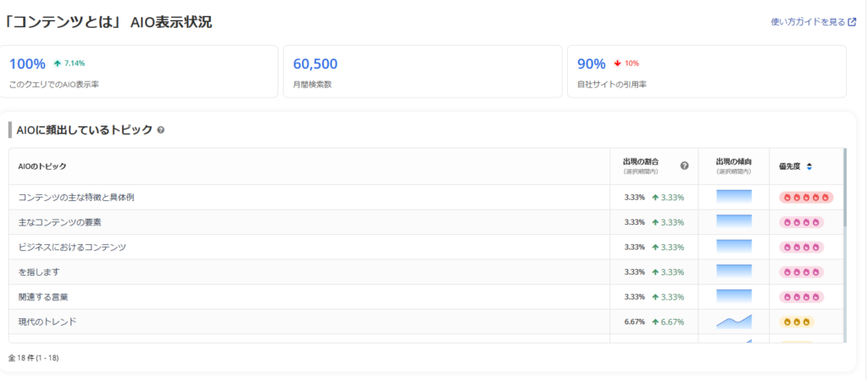Click the green up arrow next to 7.14%

point(57,64)
